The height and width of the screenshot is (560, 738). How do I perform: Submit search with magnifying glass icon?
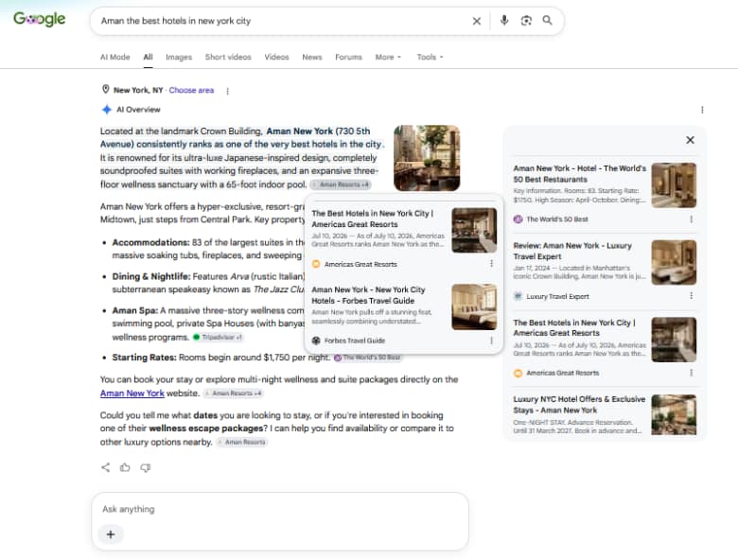[547, 20]
